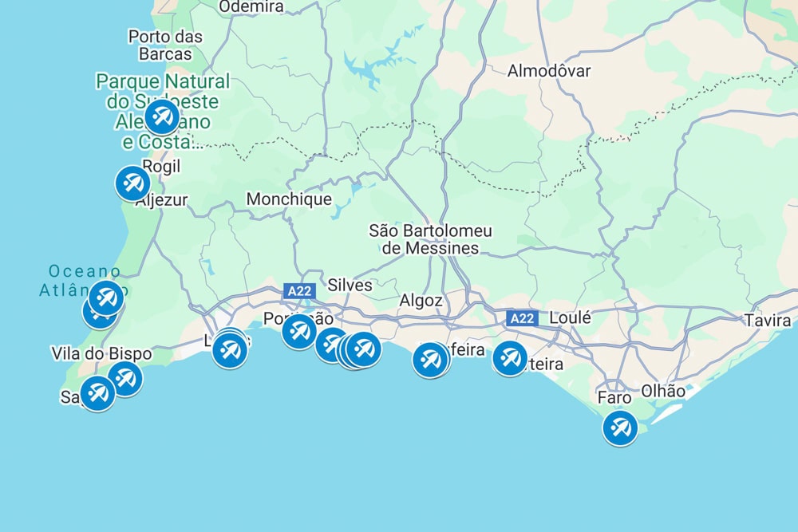Click the A22 road shield near Loulé
The height and width of the screenshot is (532, 798).
coord(522,319)
